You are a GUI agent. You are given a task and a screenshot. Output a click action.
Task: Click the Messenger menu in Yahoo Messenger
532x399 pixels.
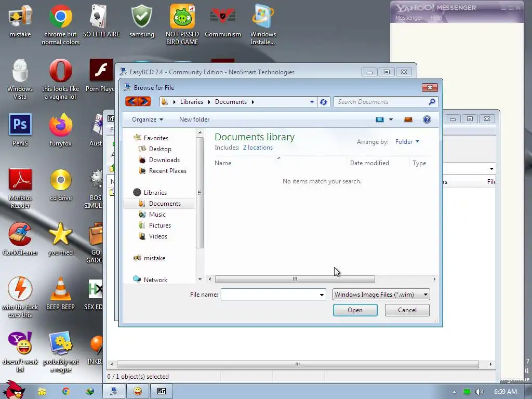coord(408,18)
